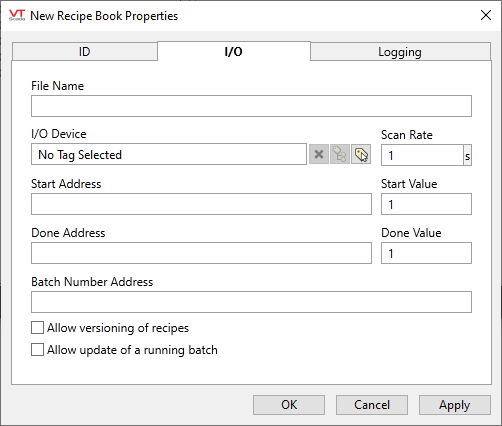Click the No Tag Selected device field
Screen dimensions: 502x426
tap(169, 154)
